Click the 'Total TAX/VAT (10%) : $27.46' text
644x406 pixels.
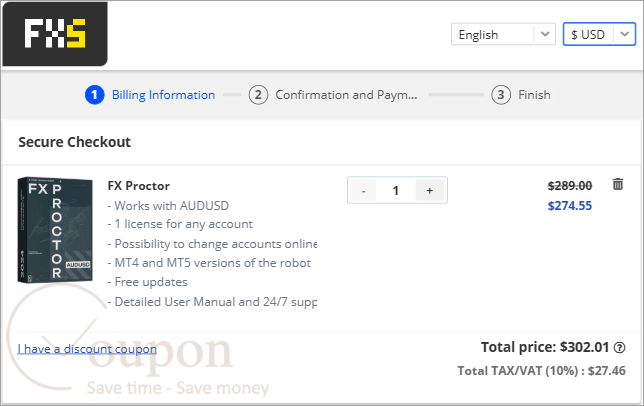[541, 371]
